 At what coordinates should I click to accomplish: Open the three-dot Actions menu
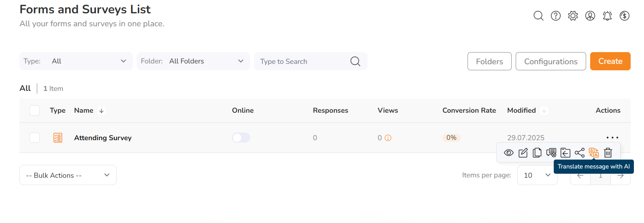(612, 138)
